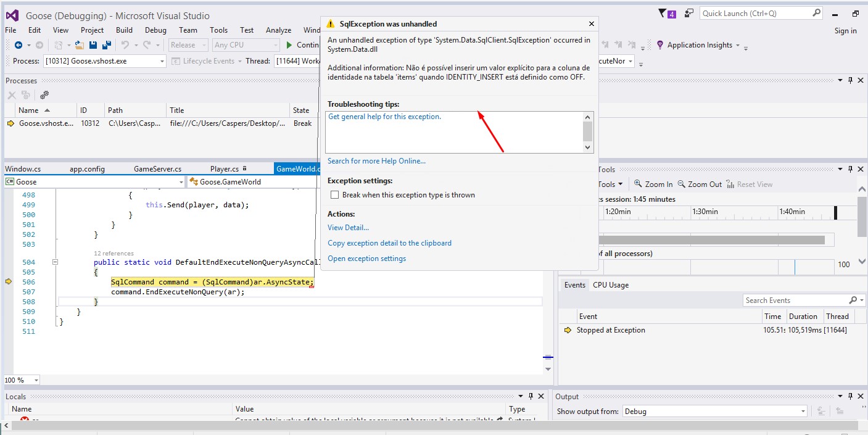
Task: Click the Navigate Backward arrow icon
Action: 19,45
